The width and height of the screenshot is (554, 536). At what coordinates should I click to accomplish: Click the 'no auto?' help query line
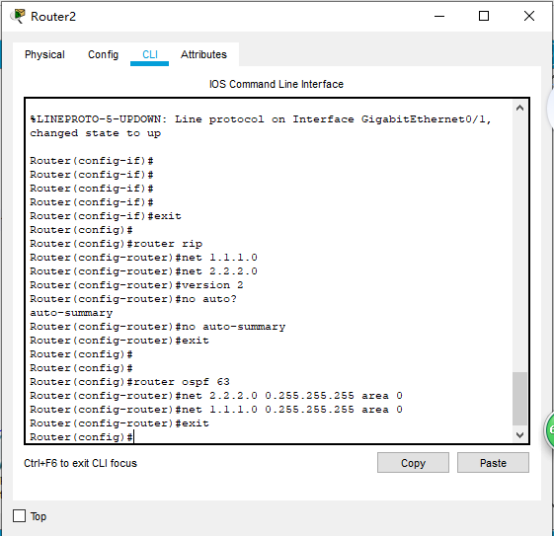pos(133,299)
